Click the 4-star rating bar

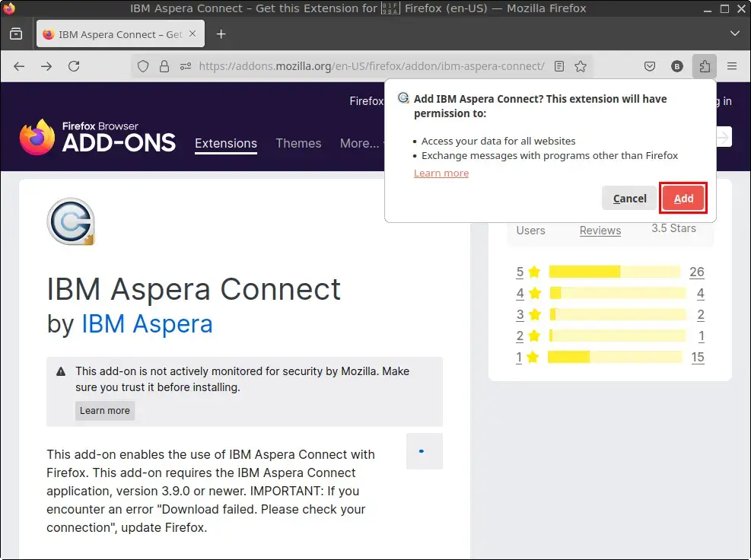pos(618,293)
